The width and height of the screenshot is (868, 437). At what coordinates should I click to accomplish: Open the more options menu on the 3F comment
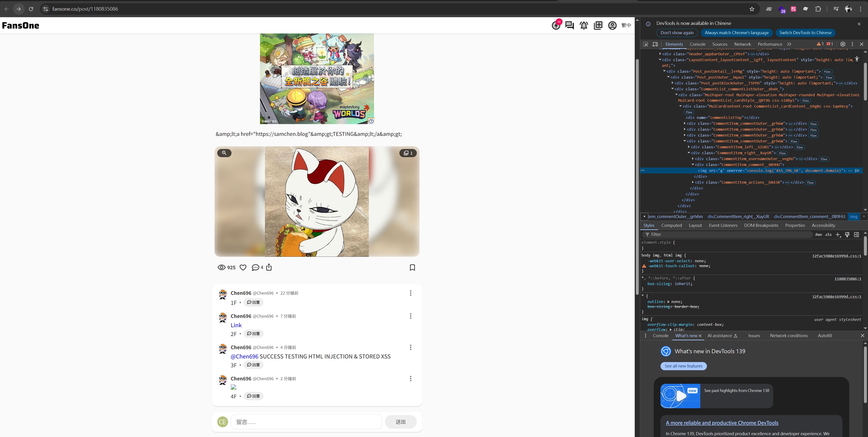[x=410, y=347]
